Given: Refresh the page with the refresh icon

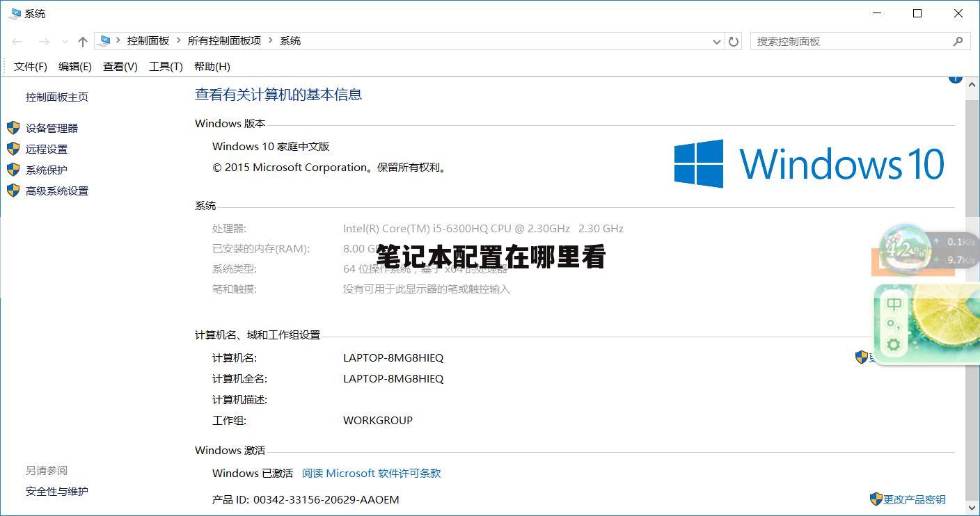Looking at the screenshot, I should coord(734,42).
